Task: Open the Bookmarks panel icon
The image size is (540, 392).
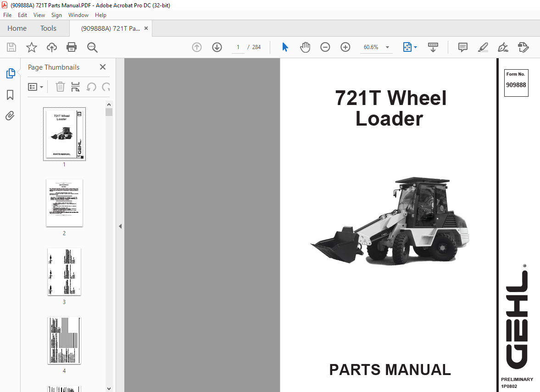Action: [11, 95]
